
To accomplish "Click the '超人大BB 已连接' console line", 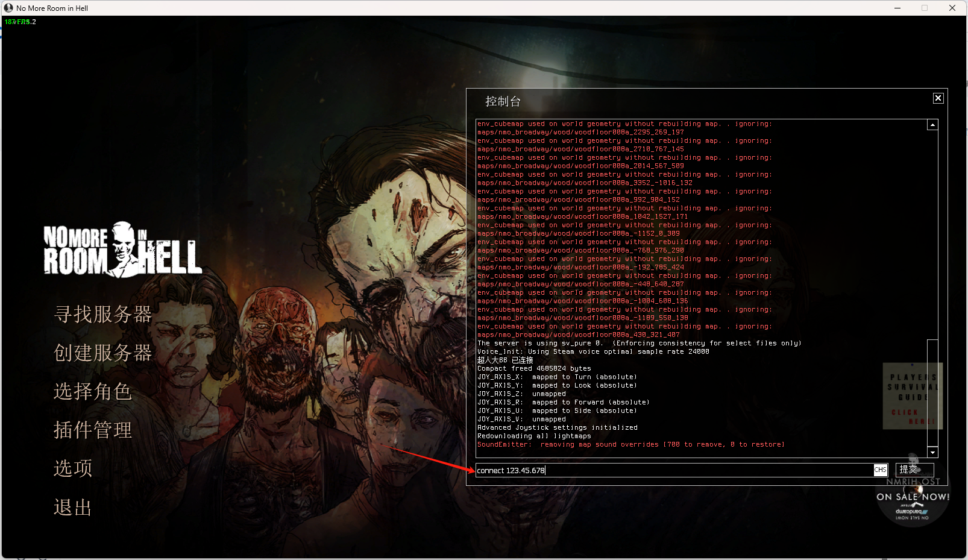I will 505,360.
